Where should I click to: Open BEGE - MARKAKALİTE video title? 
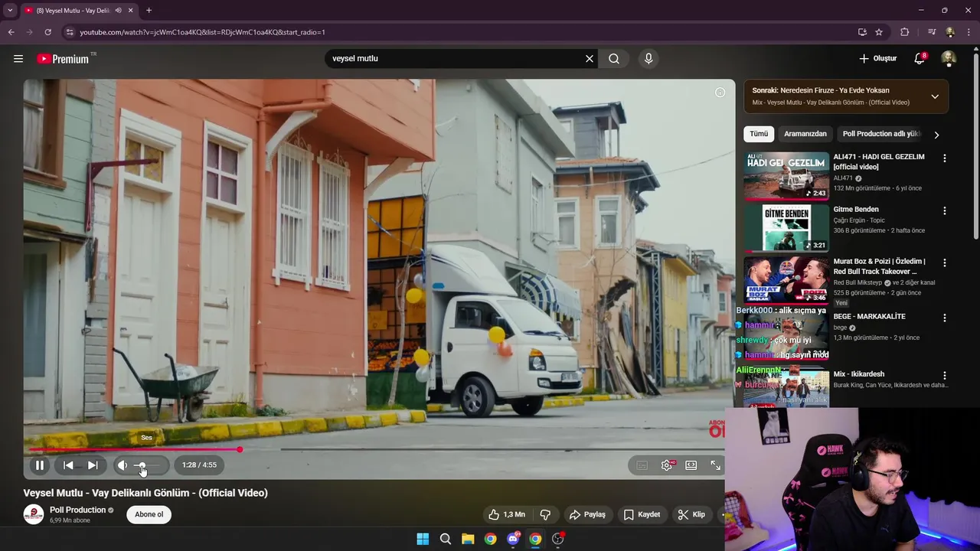pos(870,316)
